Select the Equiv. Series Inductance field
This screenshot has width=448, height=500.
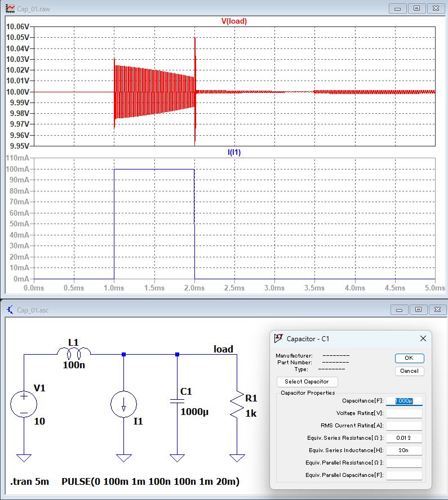403,450
